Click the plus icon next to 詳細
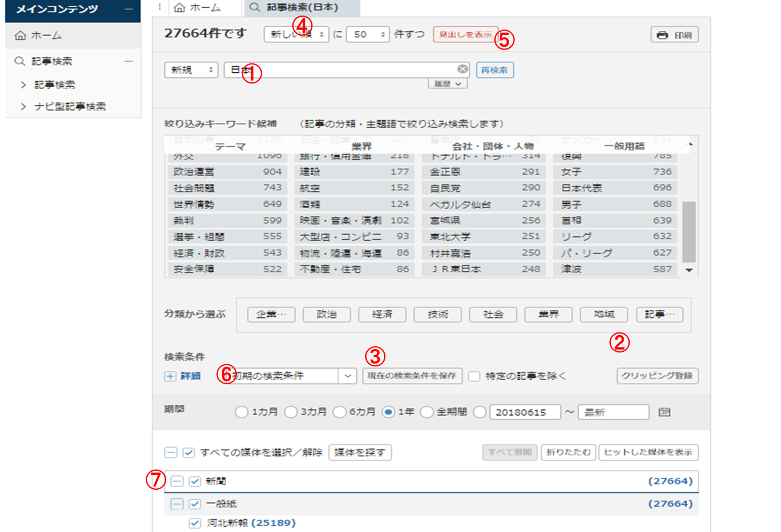The image size is (781, 532). point(170,376)
